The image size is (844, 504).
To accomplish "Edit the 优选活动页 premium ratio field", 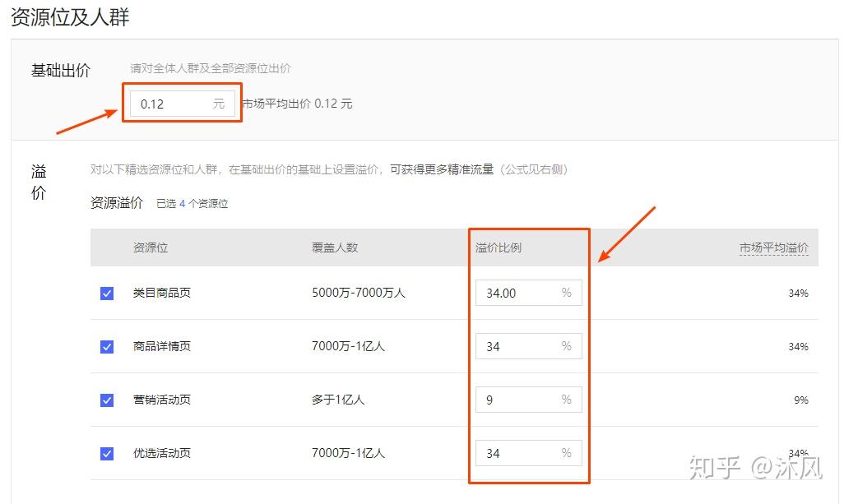I will 529,453.
